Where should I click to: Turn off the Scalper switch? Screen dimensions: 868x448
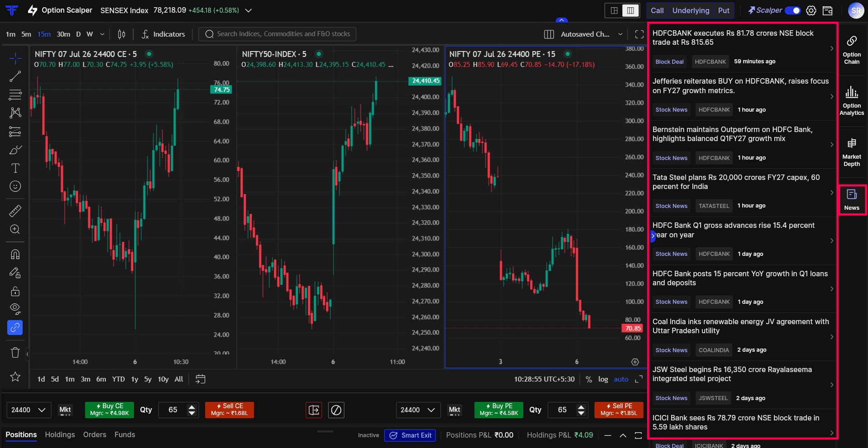click(x=793, y=10)
